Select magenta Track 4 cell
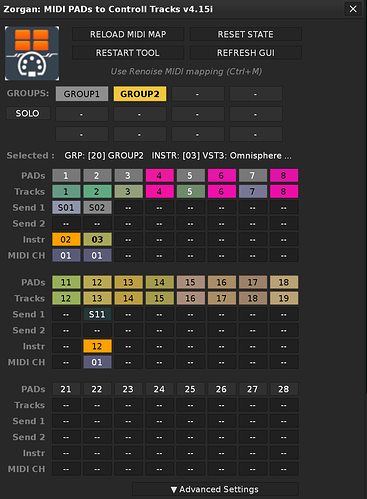Screen dimensions: 367x499 [x=159, y=192]
